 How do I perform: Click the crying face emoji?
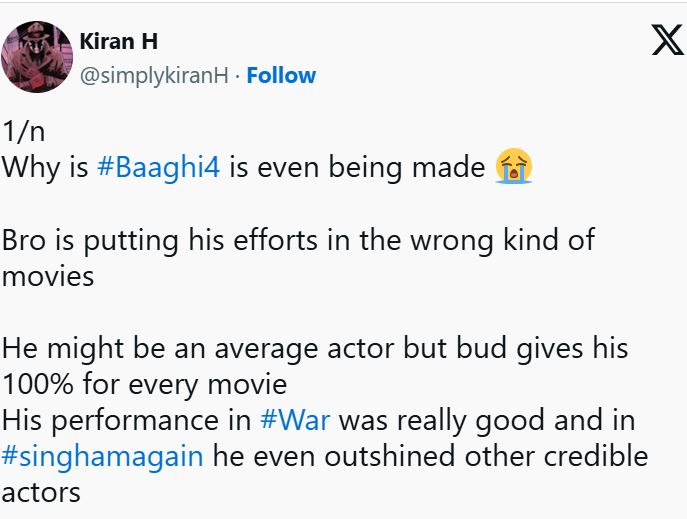(514, 166)
